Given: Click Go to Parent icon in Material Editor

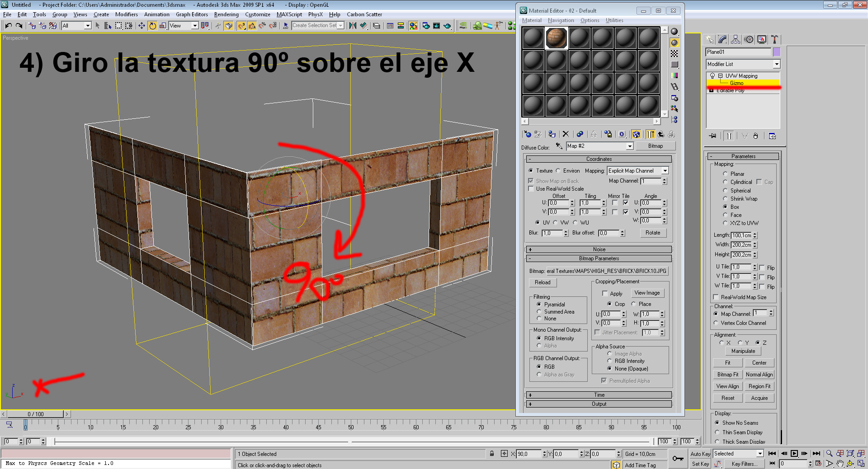Looking at the screenshot, I should [x=660, y=134].
